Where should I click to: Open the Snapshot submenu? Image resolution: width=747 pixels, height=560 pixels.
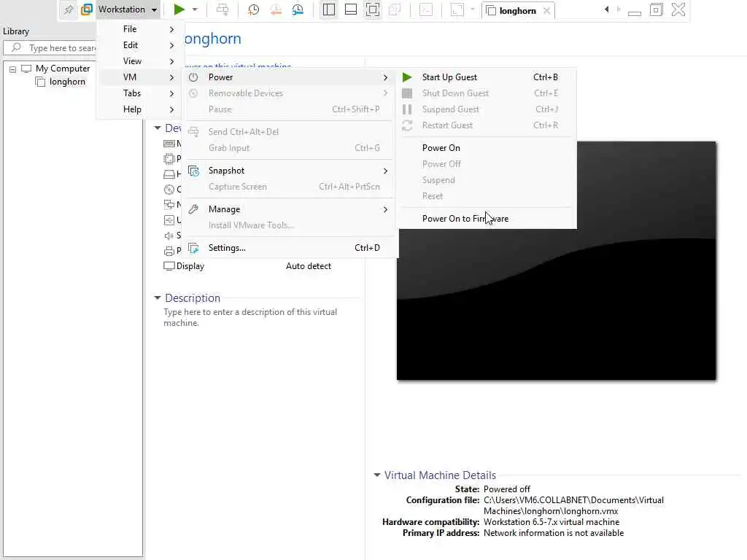tap(289, 171)
